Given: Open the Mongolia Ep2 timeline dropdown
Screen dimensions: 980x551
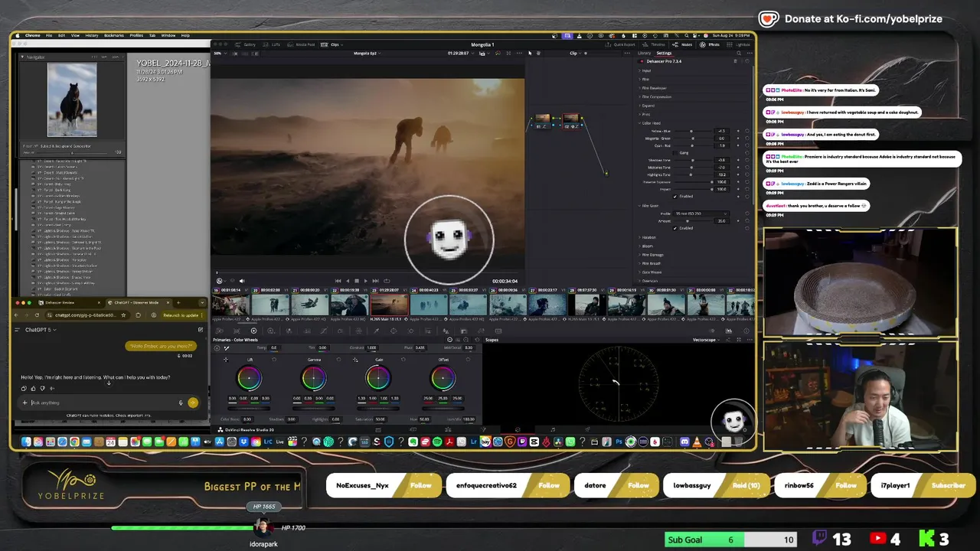Looking at the screenshot, I should pos(367,53).
